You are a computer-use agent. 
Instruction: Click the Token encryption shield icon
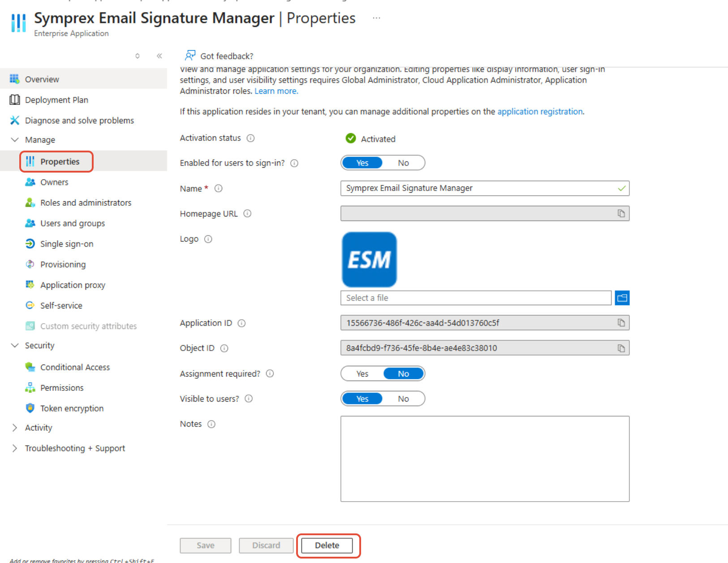(30, 408)
